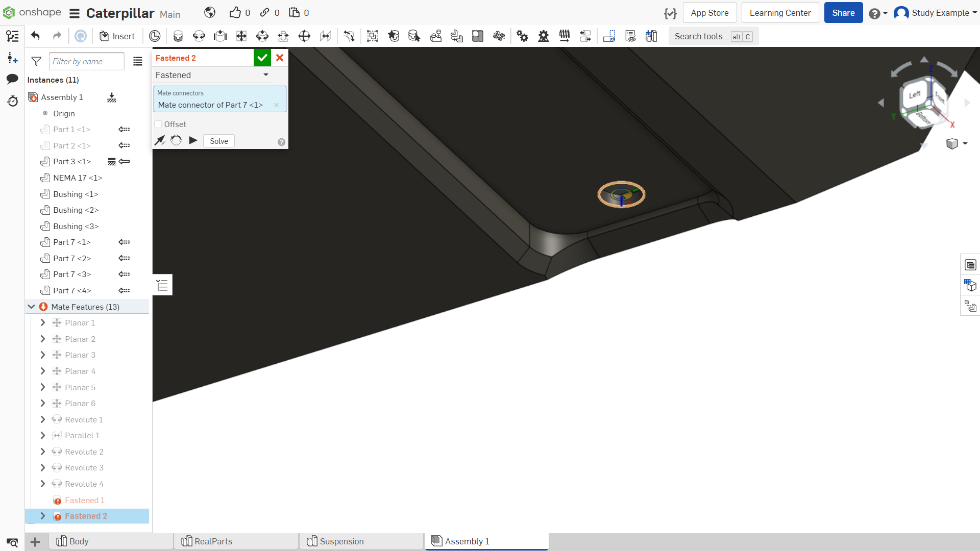Click the Share button
Screen dimensions: 980x551
(x=843, y=13)
